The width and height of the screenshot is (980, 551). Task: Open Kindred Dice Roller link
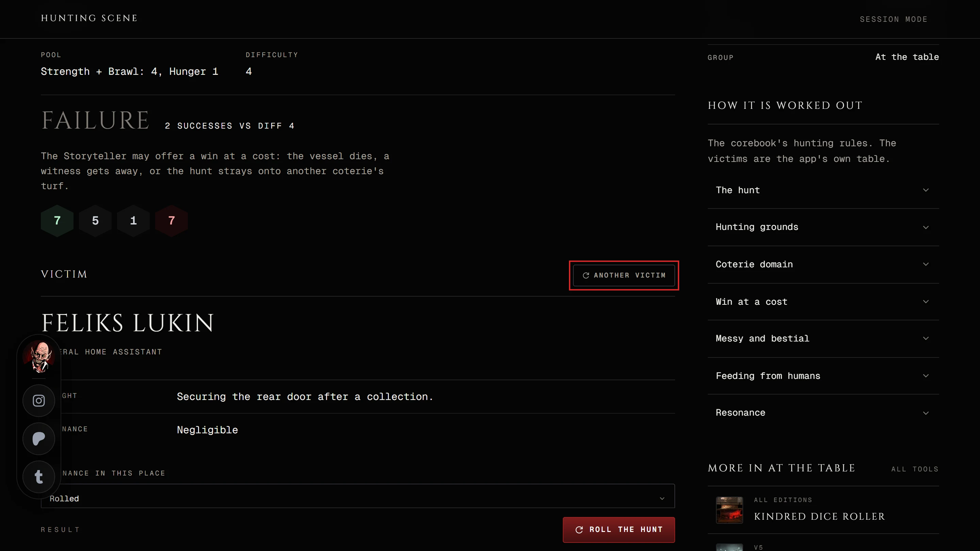pyautogui.click(x=819, y=516)
